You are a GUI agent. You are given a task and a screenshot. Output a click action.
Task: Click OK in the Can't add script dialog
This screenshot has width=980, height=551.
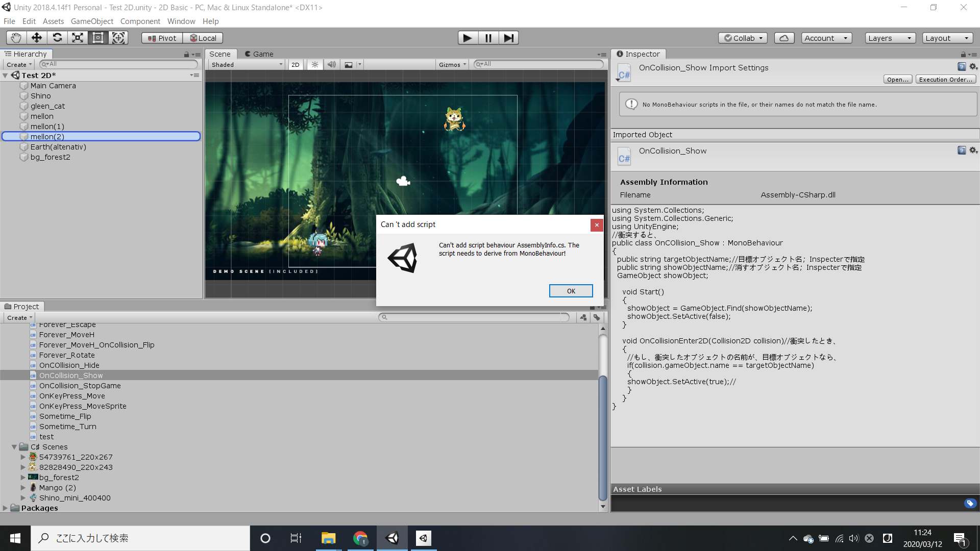click(571, 291)
